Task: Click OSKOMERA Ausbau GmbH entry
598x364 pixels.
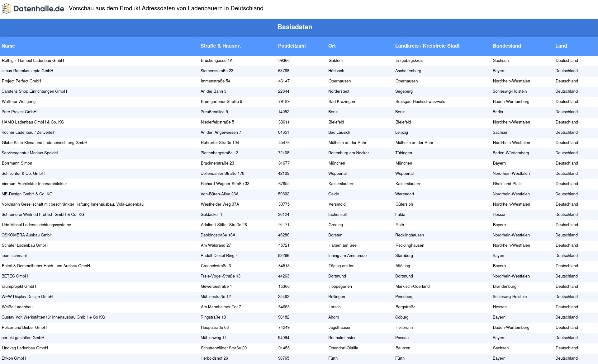Action: pos(27,235)
